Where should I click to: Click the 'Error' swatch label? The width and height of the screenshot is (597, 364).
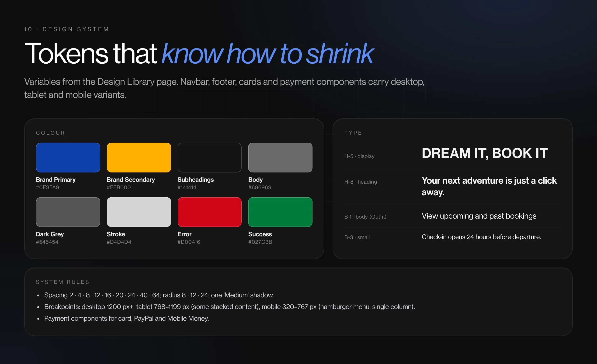184,234
